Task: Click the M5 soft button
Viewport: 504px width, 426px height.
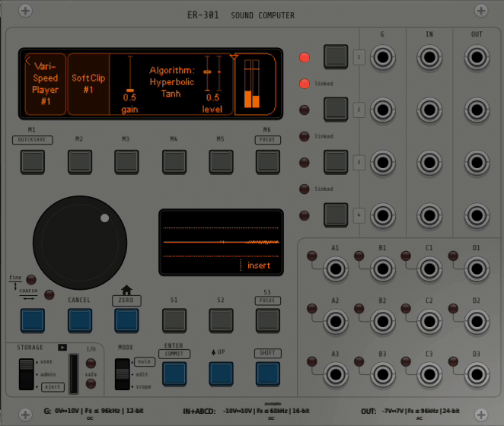Action: click(x=221, y=161)
